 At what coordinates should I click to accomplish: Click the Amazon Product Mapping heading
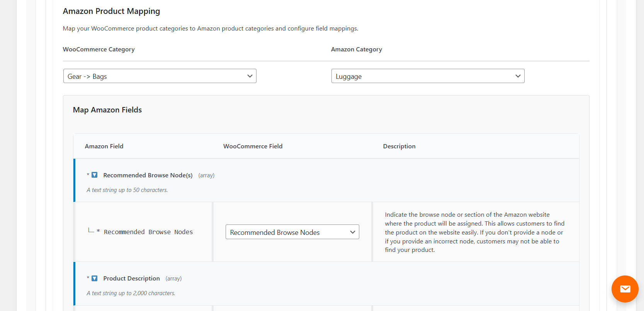pyautogui.click(x=111, y=11)
